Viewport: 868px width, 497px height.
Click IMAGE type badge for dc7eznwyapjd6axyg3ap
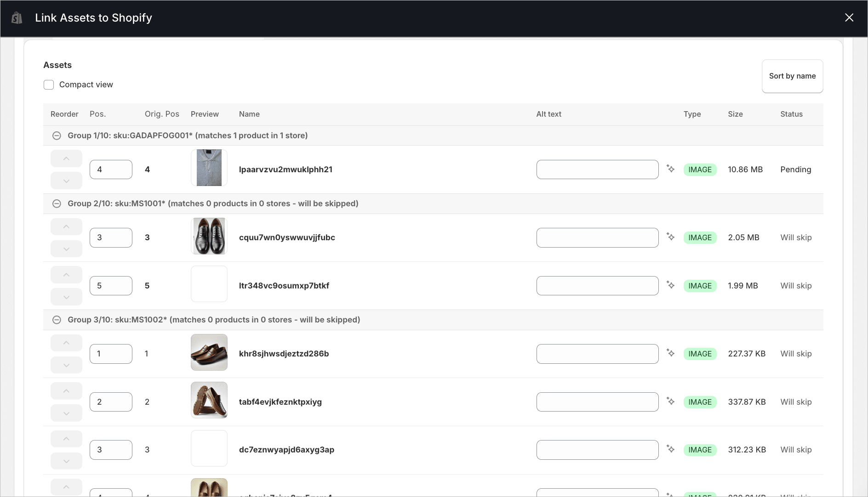tap(700, 450)
